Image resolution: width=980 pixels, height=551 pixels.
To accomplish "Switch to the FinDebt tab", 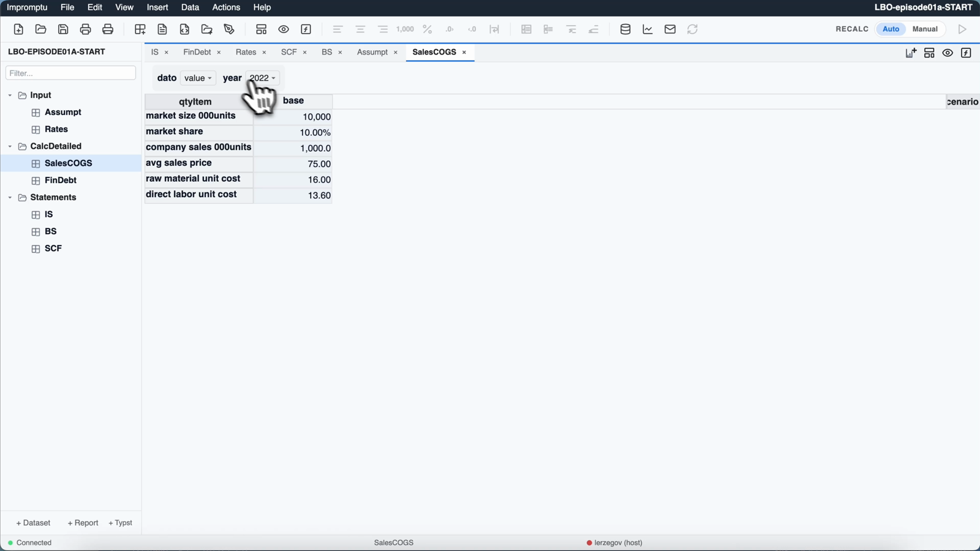I will pos(197,52).
